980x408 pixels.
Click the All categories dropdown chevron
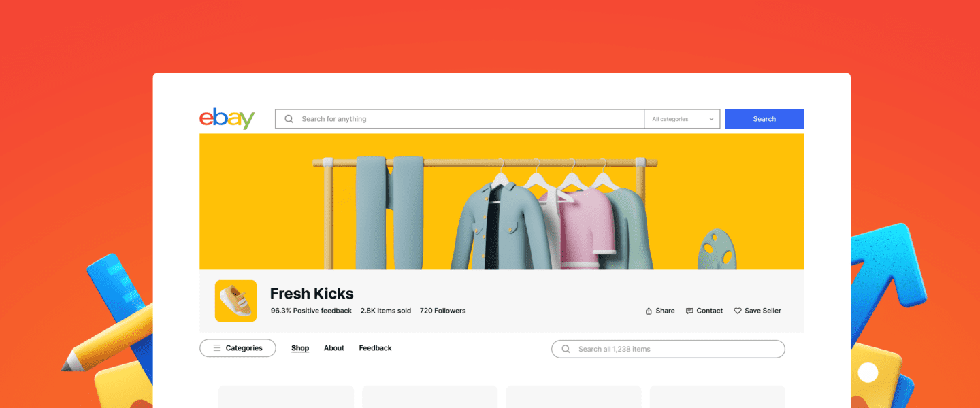(712, 119)
